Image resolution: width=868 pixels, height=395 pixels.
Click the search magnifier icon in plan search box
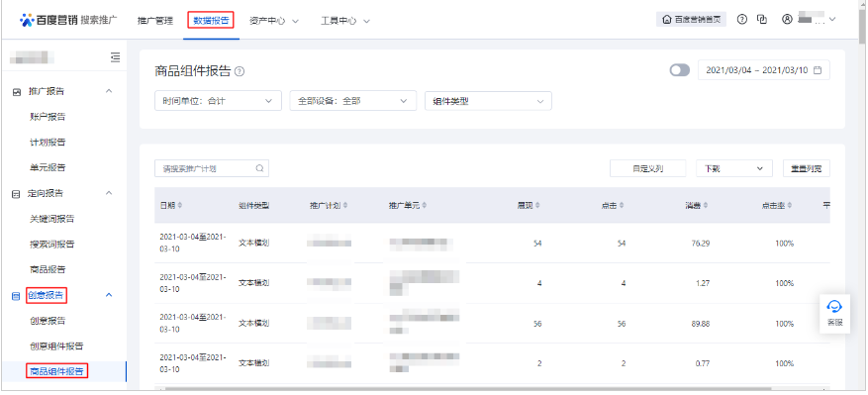(x=259, y=168)
